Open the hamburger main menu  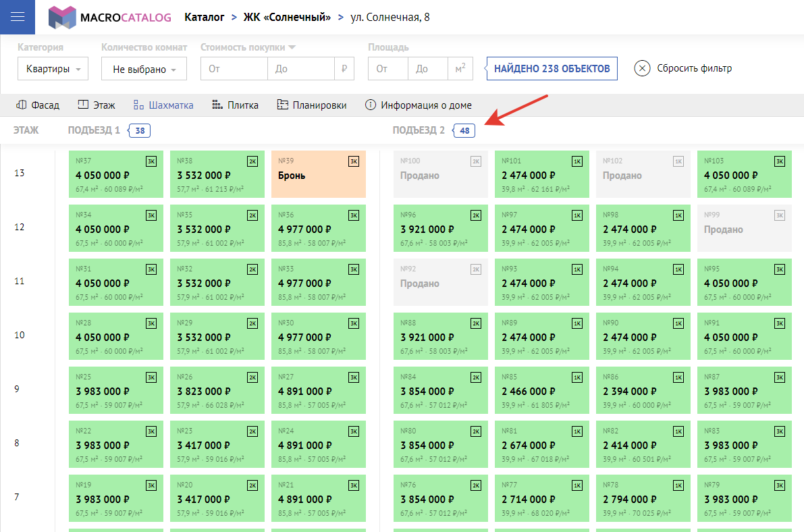point(18,17)
